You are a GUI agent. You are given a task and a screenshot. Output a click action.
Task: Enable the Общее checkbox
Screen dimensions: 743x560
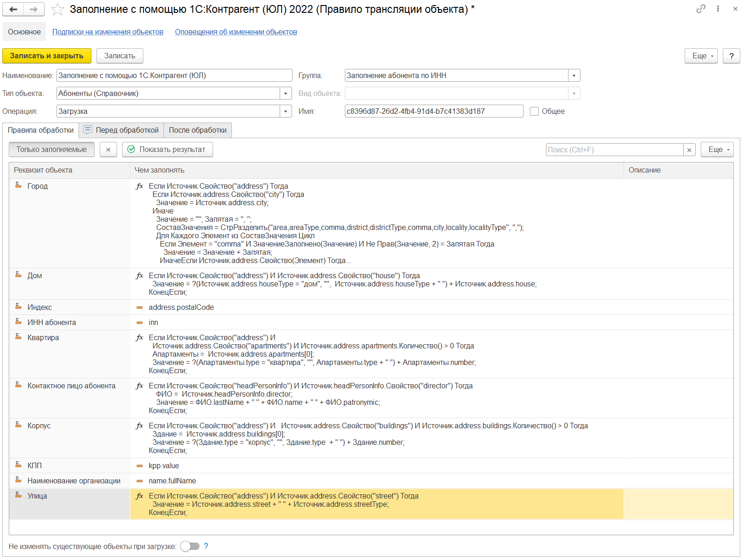click(x=534, y=112)
